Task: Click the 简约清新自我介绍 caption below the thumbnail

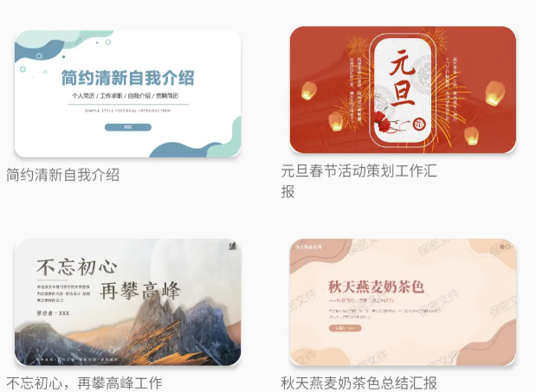Action: (x=63, y=175)
